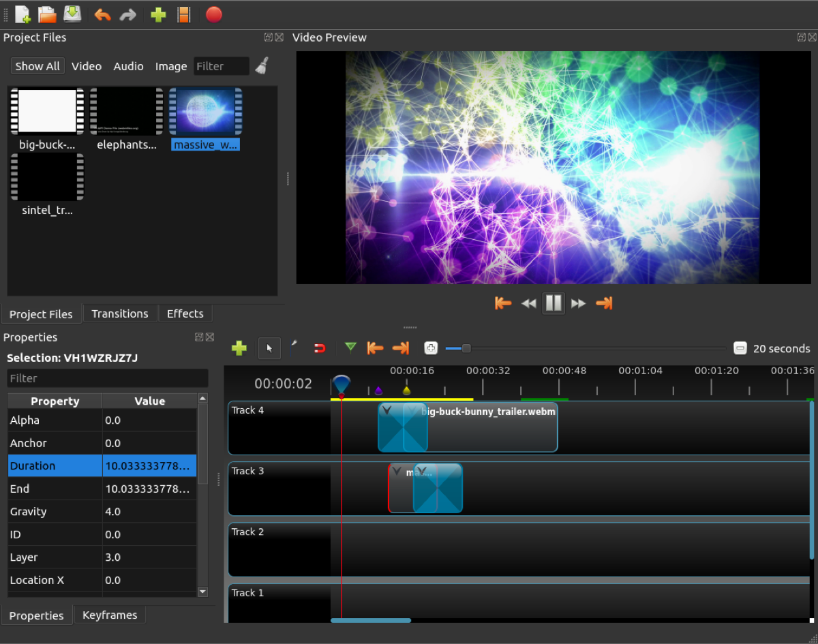Filter project files by Video
Image resolution: width=818 pixels, height=644 pixels.
click(87, 66)
